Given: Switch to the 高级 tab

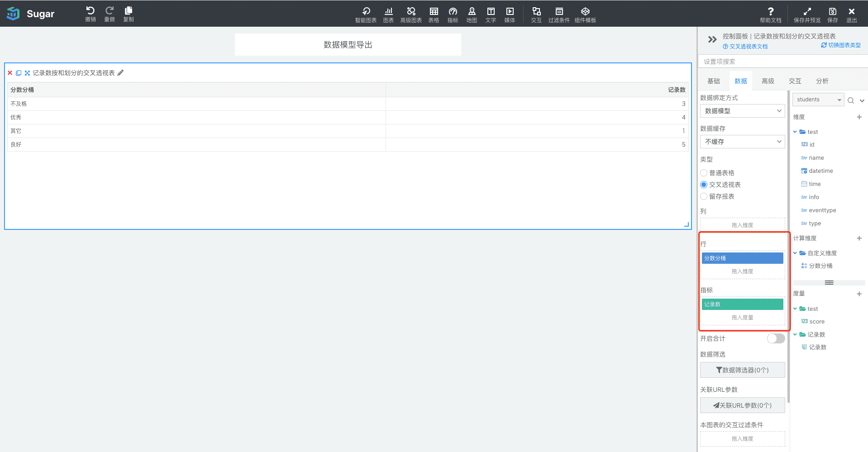Looking at the screenshot, I should (768, 81).
